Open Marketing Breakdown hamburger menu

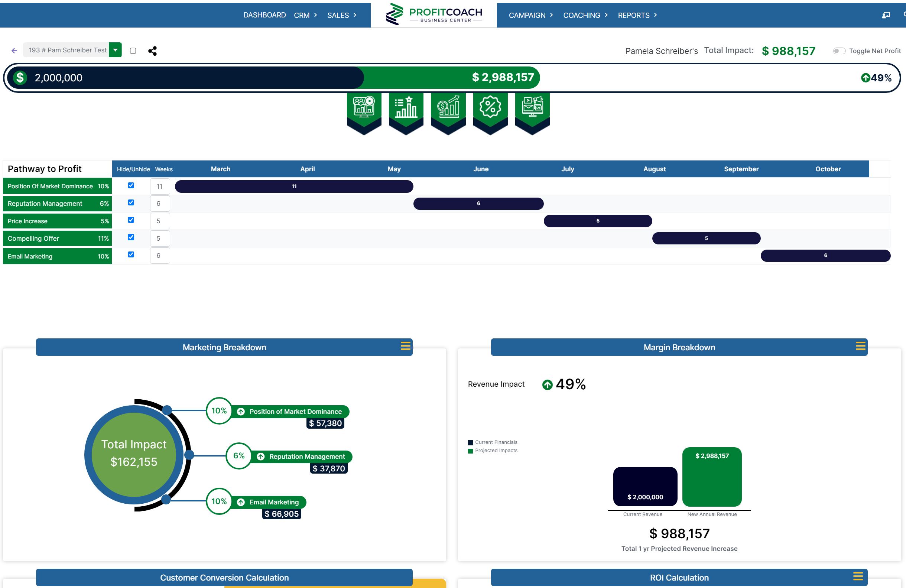(405, 345)
